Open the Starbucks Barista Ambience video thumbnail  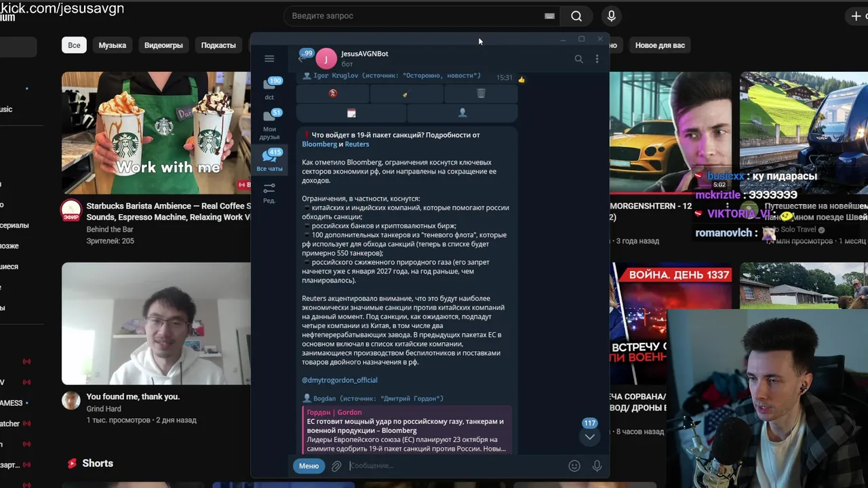pyautogui.click(x=156, y=132)
